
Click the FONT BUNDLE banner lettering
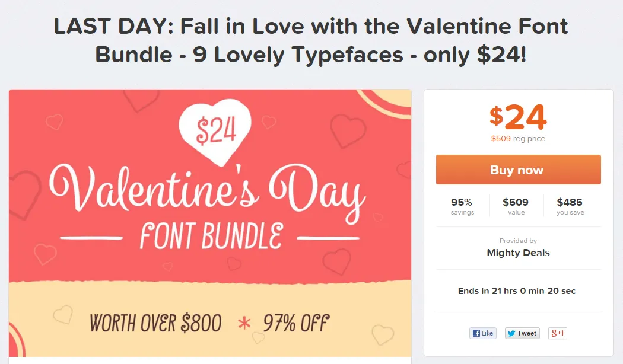tap(211, 236)
